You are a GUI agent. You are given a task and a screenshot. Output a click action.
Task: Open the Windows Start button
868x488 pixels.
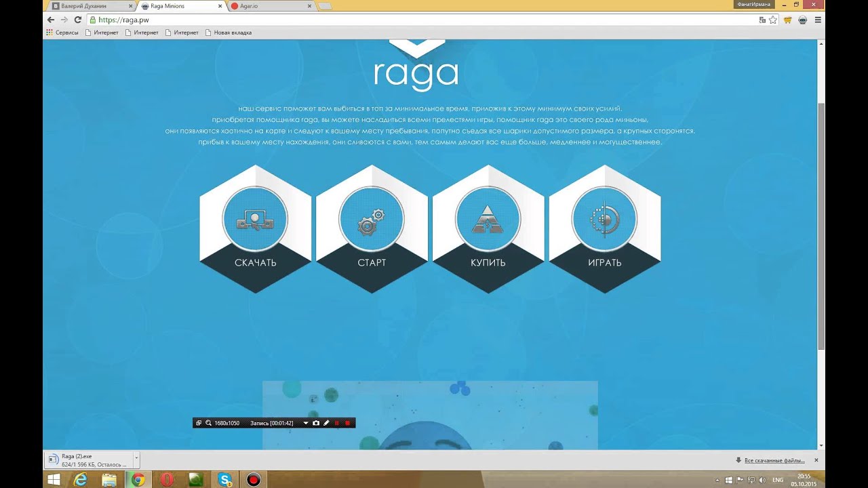(54, 480)
